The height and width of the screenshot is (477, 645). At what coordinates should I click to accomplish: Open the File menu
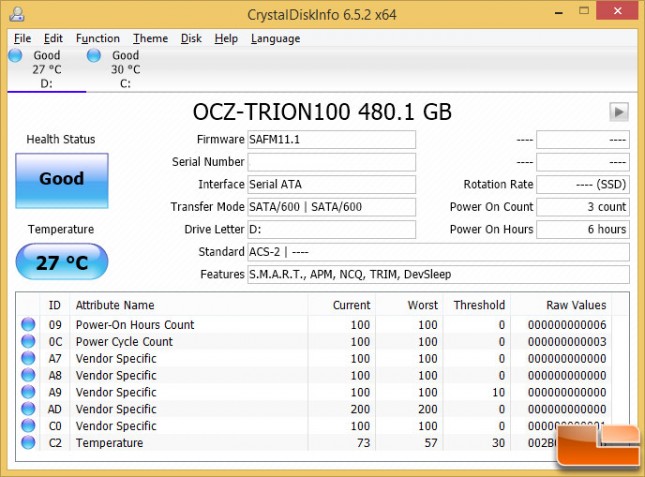(x=22, y=38)
